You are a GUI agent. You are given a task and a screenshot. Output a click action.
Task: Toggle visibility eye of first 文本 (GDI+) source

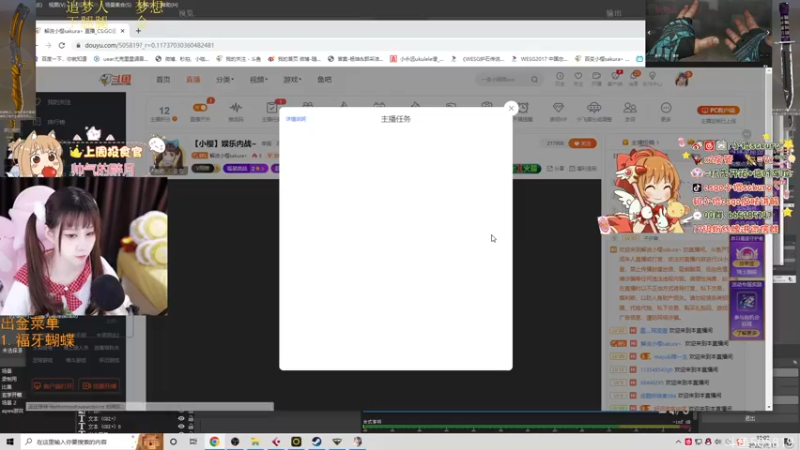point(181,419)
